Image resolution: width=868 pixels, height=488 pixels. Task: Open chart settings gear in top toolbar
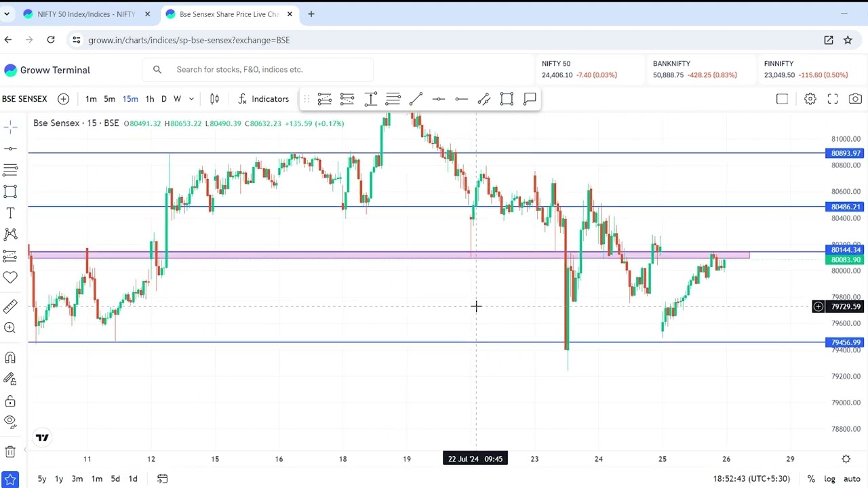(x=810, y=99)
